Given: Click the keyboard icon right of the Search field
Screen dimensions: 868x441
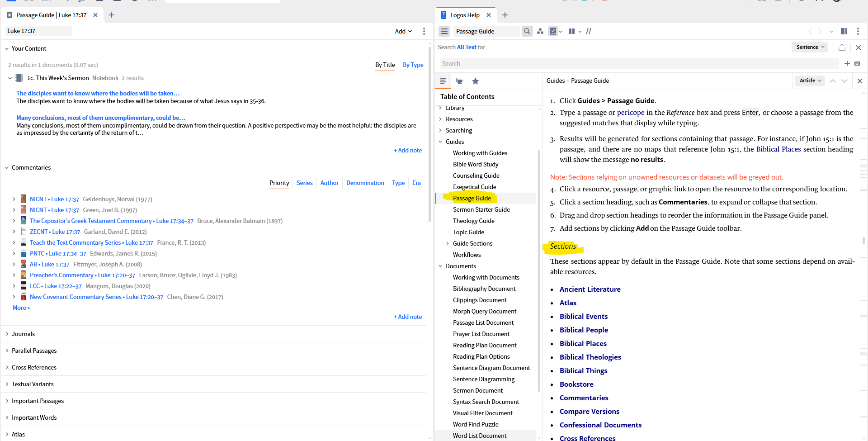Looking at the screenshot, I should pos(857,63).
